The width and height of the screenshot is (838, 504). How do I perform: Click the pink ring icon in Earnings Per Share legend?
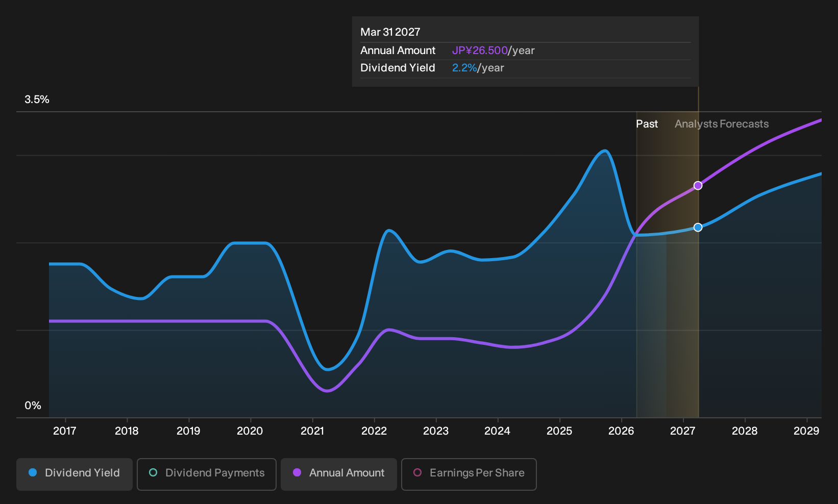point(417,472)
